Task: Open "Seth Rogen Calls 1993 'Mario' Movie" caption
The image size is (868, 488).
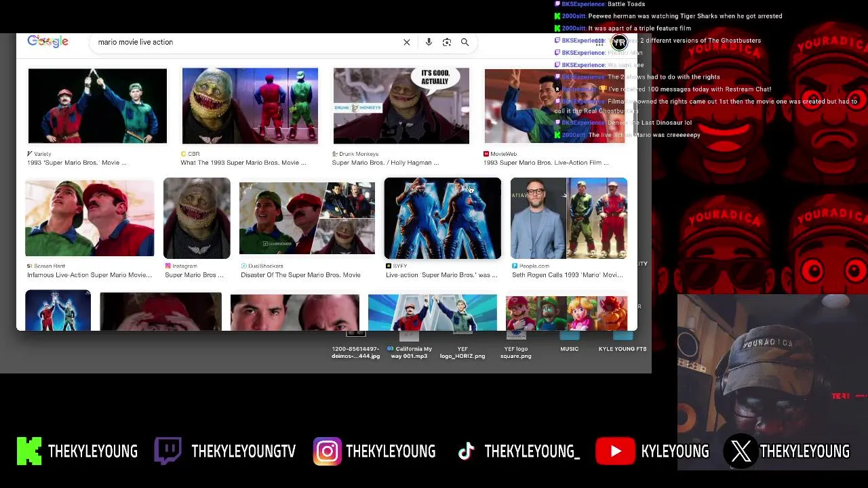Action: 568,275
